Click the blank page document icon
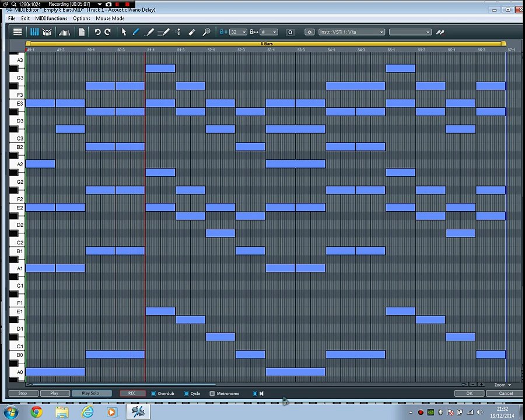Image resolution: width=525 pixels, height=420 pixels. (x=81, y=32)
